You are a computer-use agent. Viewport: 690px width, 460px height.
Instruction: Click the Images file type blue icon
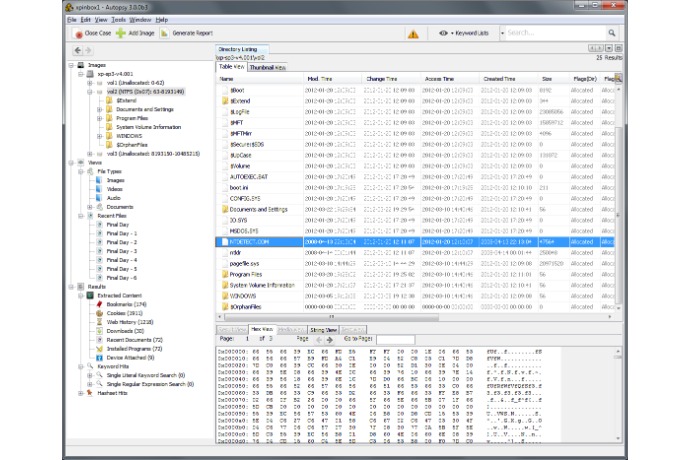tap(99, 180)
